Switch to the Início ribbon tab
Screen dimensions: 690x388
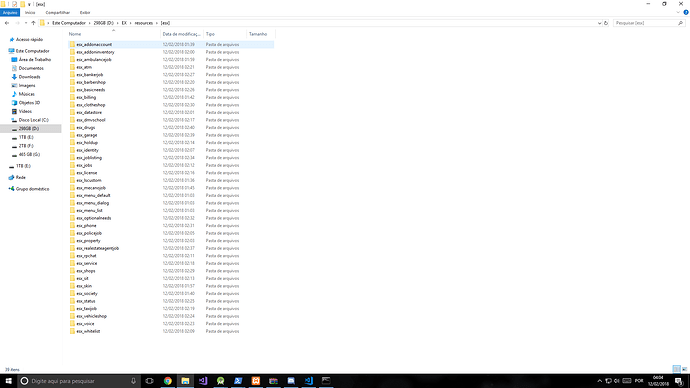[30, 13]
